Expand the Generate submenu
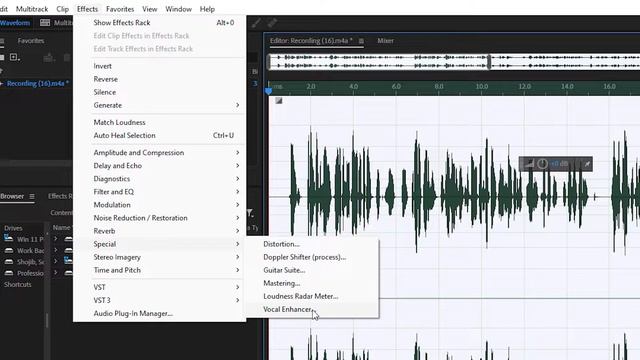The image size is (640, 360). (160, 105)
